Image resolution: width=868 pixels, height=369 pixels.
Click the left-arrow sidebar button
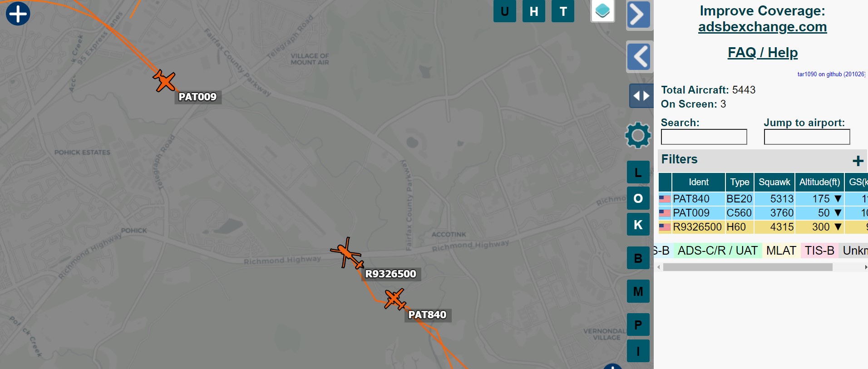640,57
